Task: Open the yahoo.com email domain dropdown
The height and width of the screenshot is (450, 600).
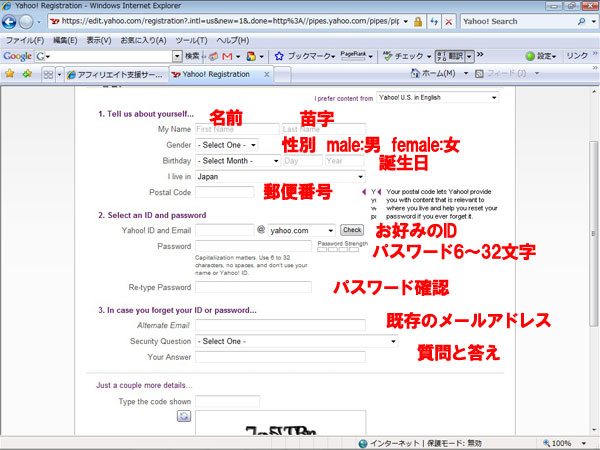Action: click(x=302, y=230)
